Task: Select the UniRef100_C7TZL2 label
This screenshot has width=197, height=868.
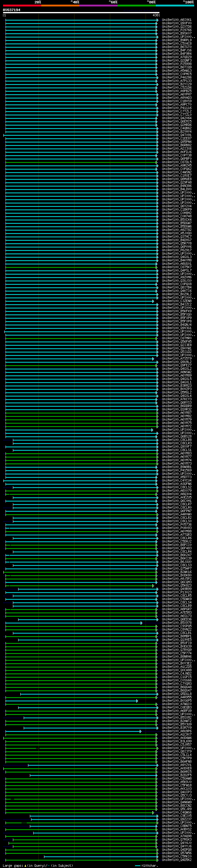Action: [176, 111]
